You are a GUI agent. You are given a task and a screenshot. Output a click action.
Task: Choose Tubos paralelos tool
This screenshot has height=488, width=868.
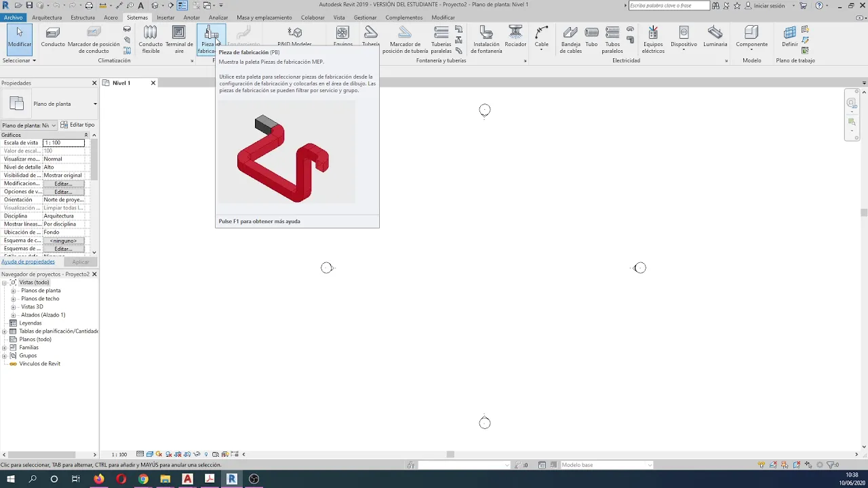click(x=612, y=40)
